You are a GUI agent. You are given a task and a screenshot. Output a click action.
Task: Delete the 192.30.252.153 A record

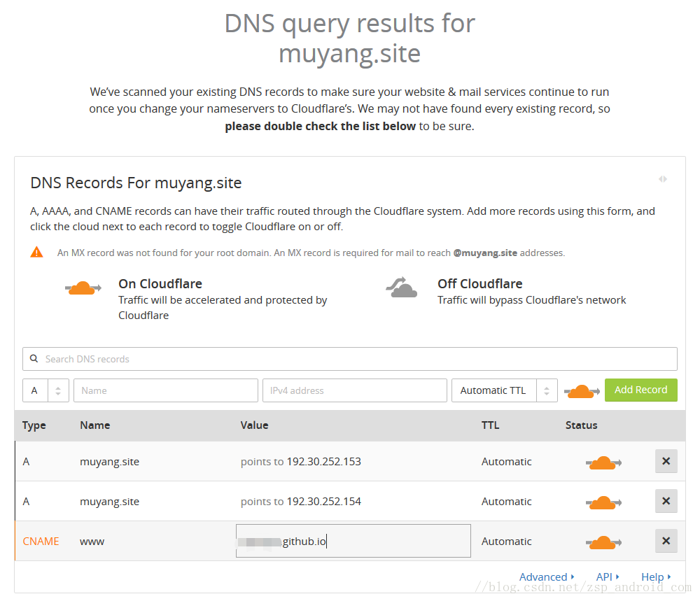tap(666, 461)
